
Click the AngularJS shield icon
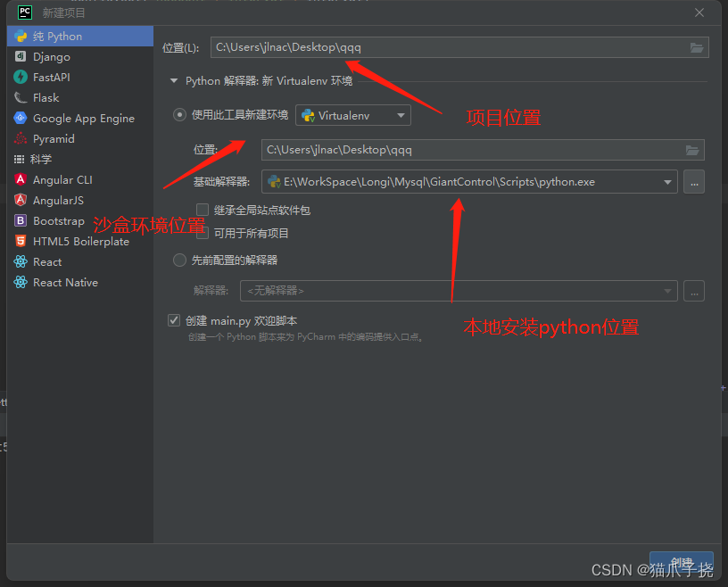click(21, 200)
